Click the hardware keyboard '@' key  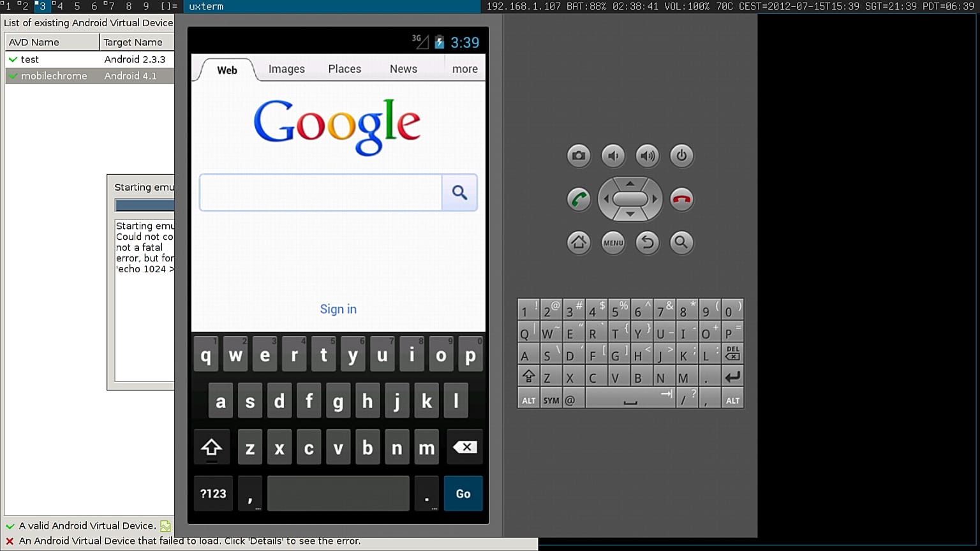pyautogui.click(x=573, y=399)
